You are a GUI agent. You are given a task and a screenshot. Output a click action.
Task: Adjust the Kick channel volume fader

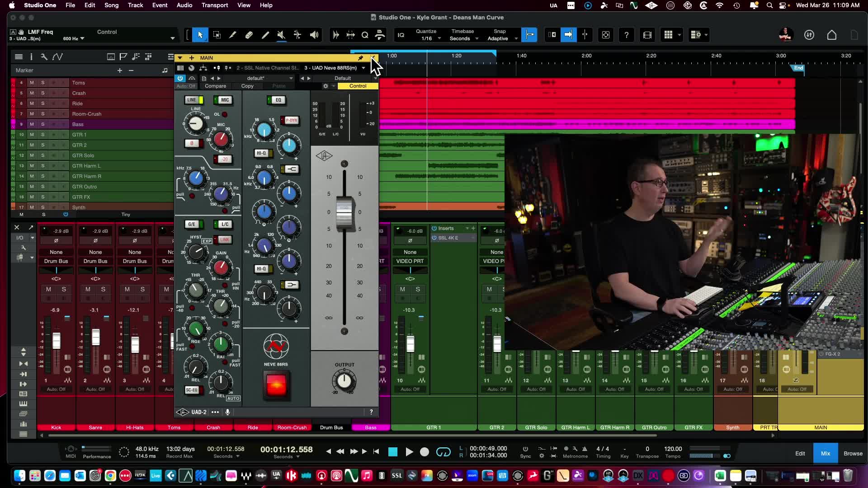coord(57,341)
